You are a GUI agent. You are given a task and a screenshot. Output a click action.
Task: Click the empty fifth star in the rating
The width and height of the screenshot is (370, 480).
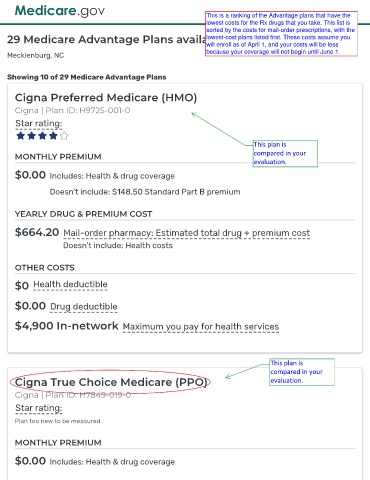[64, 136]
